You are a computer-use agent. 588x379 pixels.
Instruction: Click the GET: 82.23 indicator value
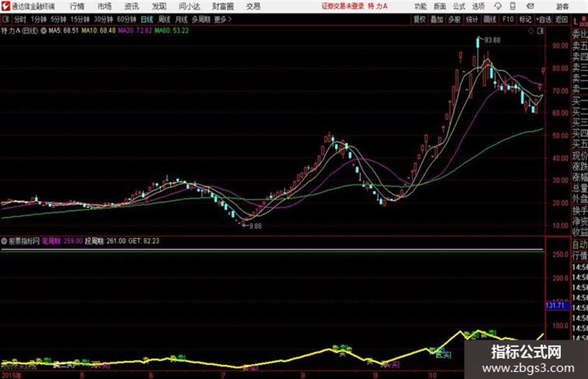[144, 241]
